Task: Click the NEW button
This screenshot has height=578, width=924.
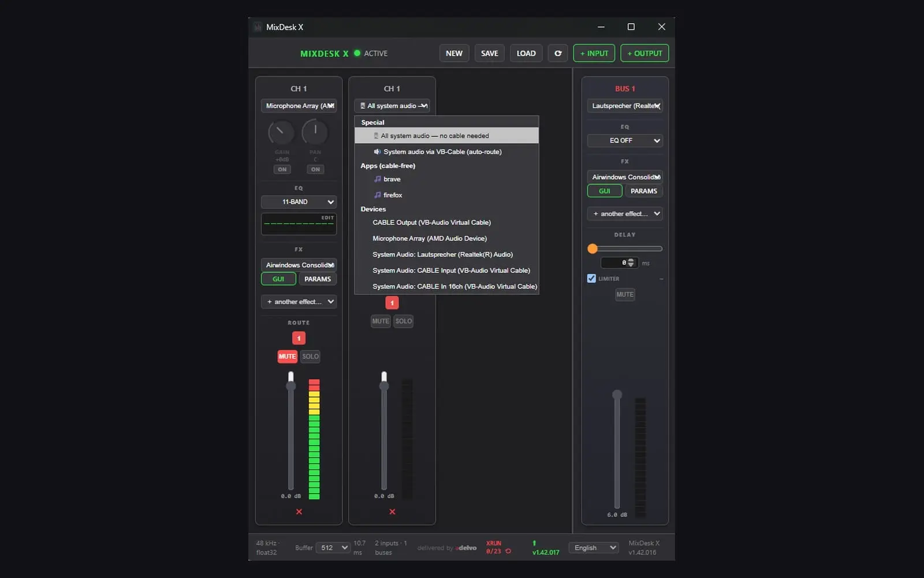Action: pyautogui.click(x=454, y=53)
